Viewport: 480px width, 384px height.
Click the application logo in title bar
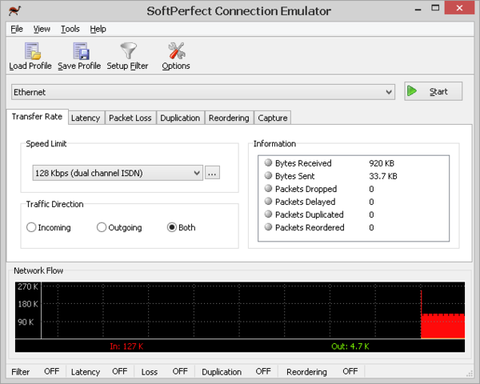point(15,11)
